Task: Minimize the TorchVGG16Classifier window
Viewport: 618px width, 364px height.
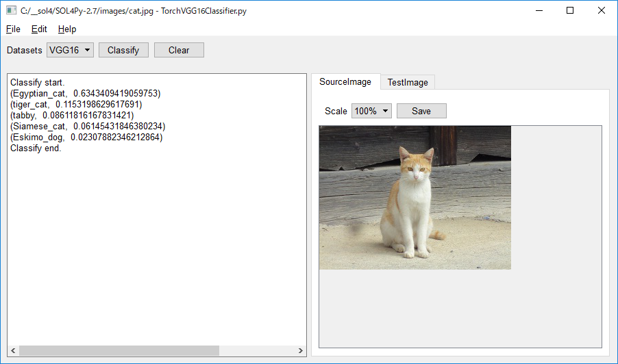Action: click(539, 11)
